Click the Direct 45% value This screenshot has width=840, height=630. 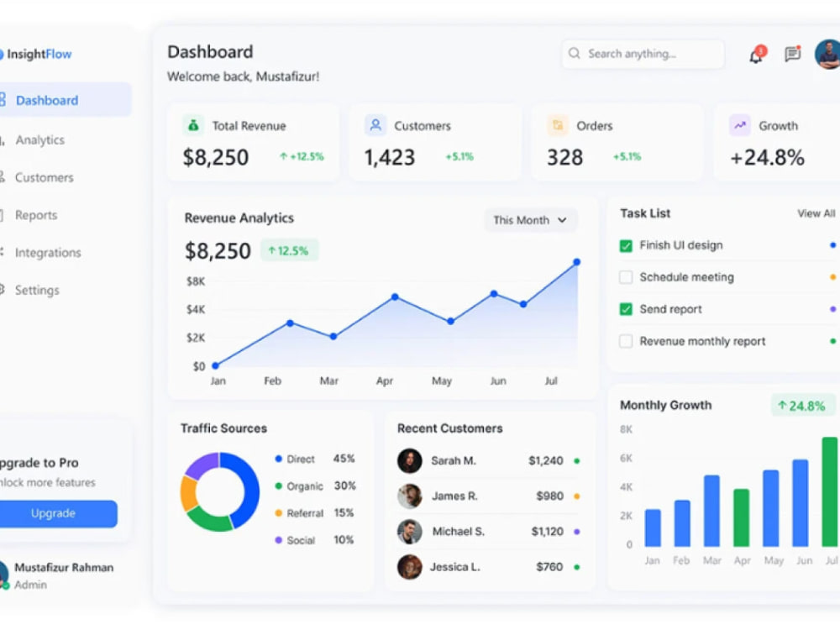tap(344, 459)
